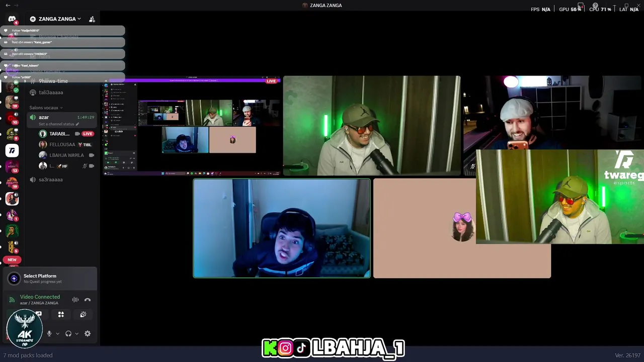
Task: Open server icon with badge 1
Action: (12, 215)
